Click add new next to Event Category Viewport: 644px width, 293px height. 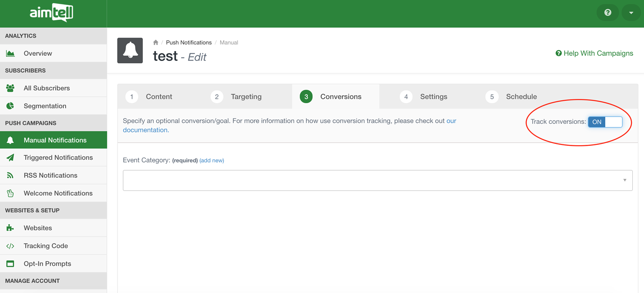click(212, 160)
